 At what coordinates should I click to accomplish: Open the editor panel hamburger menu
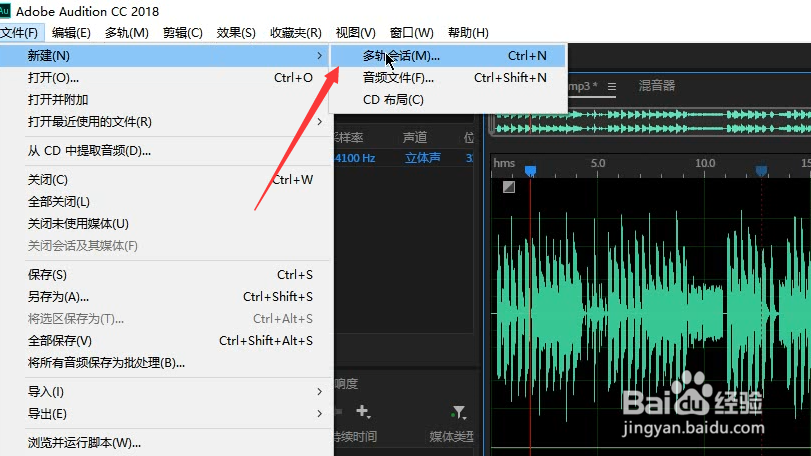pos(612,86)
